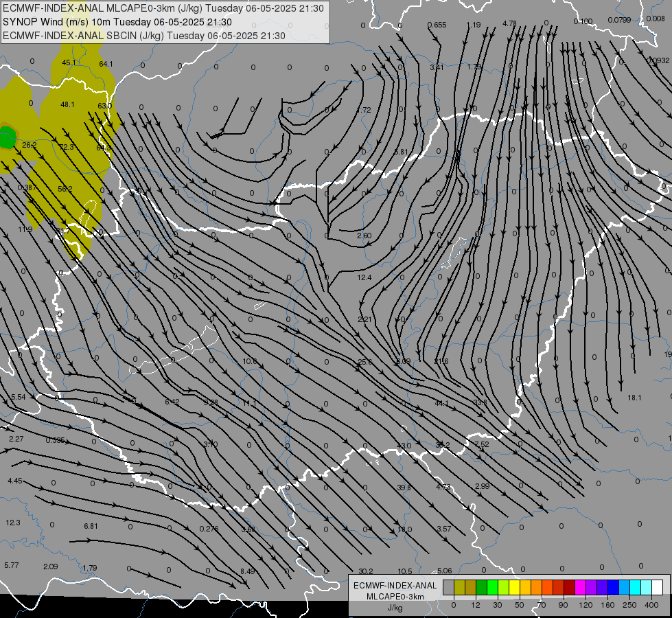Click the dark red legend swatch at 90
Screen dimensions: 672x618
[x=569, y=588]
